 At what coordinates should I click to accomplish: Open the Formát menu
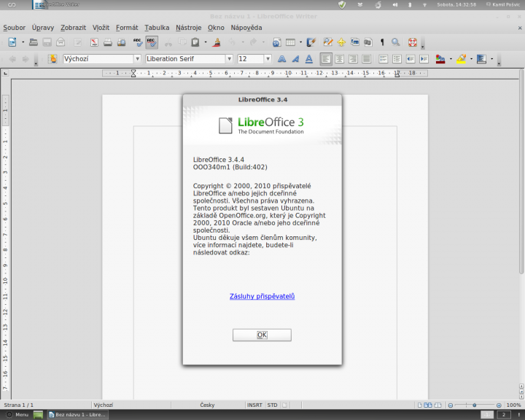[127, 28]
